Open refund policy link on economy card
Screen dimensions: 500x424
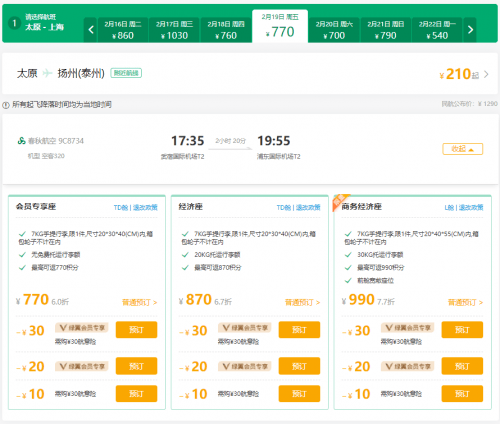pos(308,207)
